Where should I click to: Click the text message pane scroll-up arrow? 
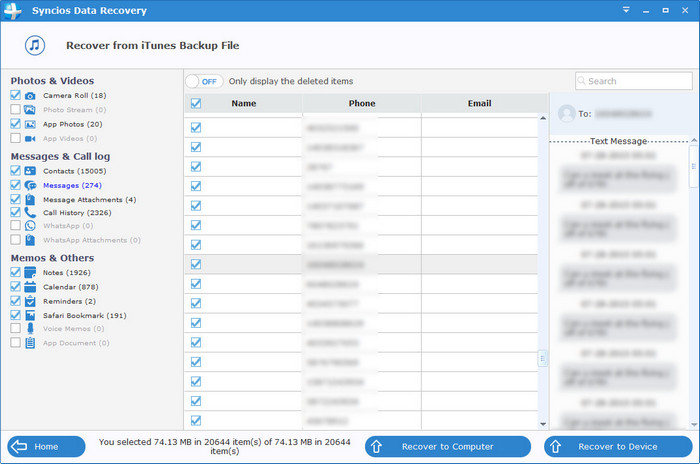[x=694, y=140]
